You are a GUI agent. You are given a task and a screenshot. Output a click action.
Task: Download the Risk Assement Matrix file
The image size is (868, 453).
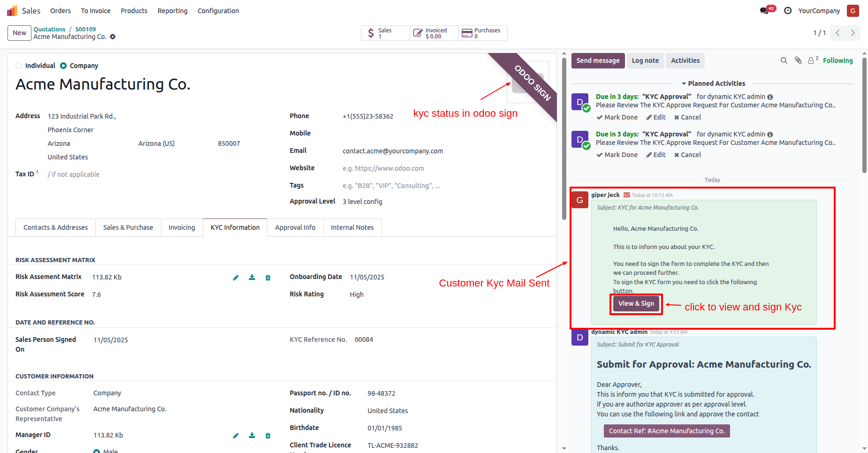(x=252, y=278)
